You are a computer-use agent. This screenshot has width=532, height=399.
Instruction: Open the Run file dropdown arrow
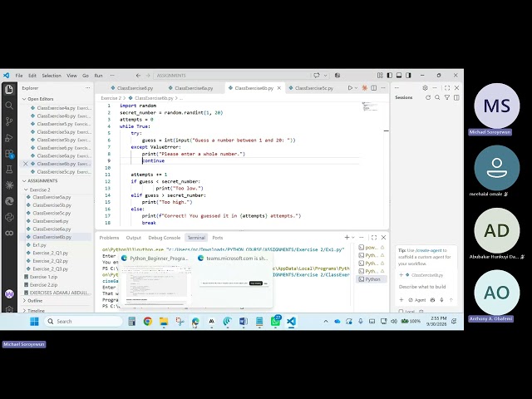click(356, 88)
